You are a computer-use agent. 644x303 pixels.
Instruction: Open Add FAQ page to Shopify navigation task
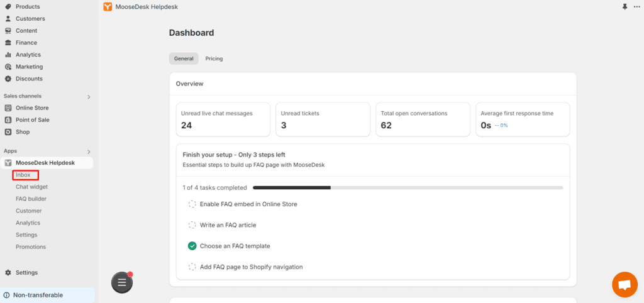tap(252, 267)
